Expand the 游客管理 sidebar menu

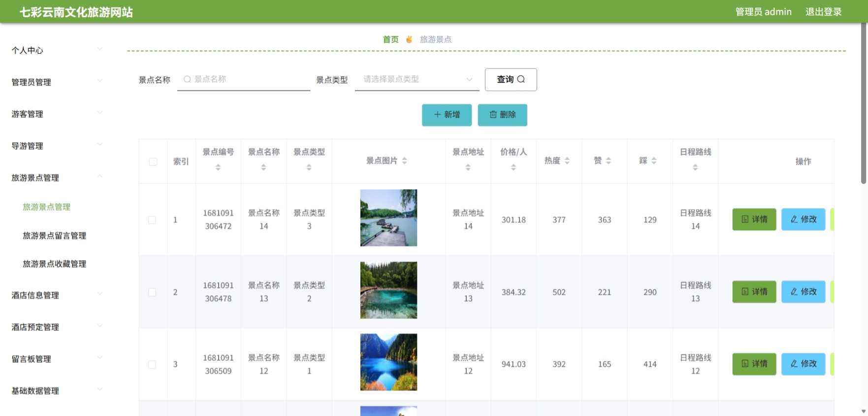click(x=57, y=114)
